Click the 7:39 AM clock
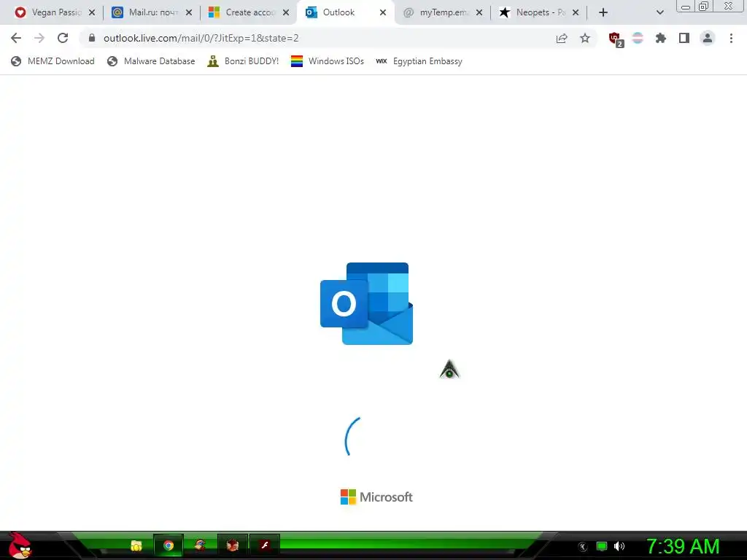 pyautogui.click(x=683, y=546)
